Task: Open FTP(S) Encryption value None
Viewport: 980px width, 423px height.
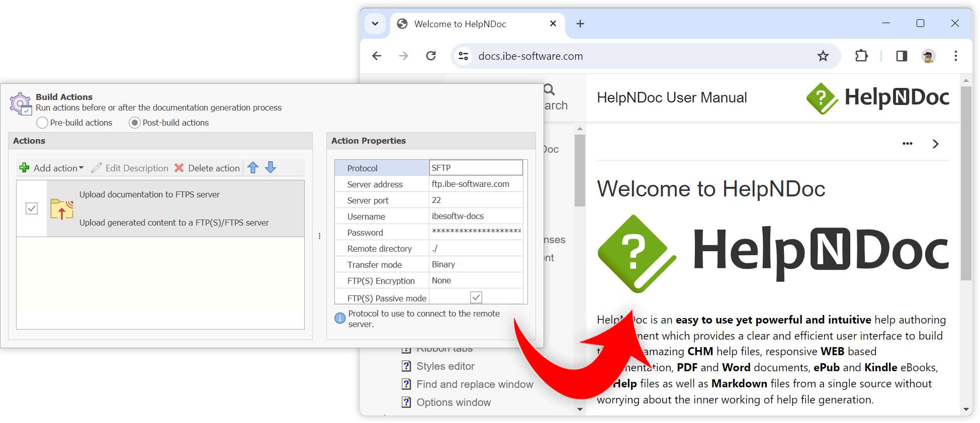Action: [x=476, y=280]
